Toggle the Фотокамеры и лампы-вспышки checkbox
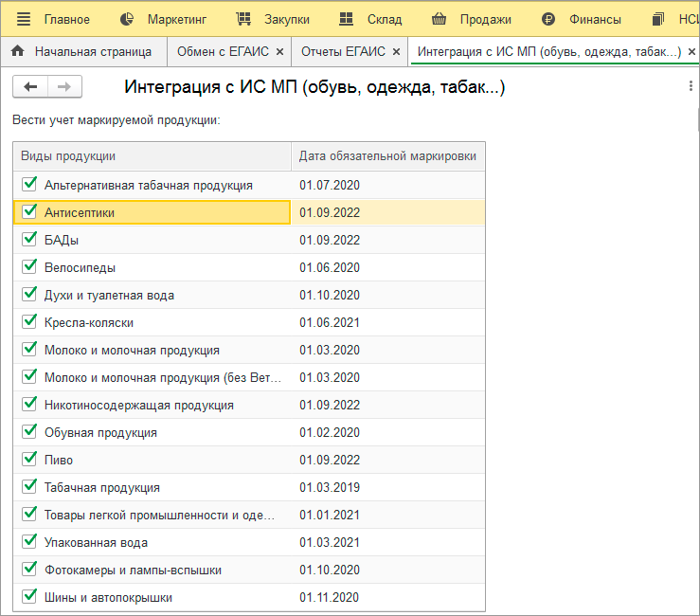This screenshot has width=700, height=616. [x=29, y=570]
